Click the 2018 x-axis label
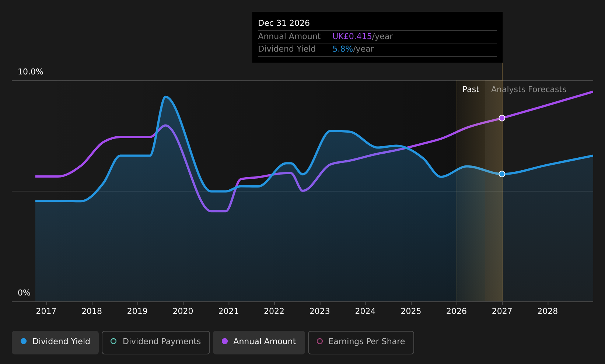Screen dimensions: 605x364 point(92,311)
